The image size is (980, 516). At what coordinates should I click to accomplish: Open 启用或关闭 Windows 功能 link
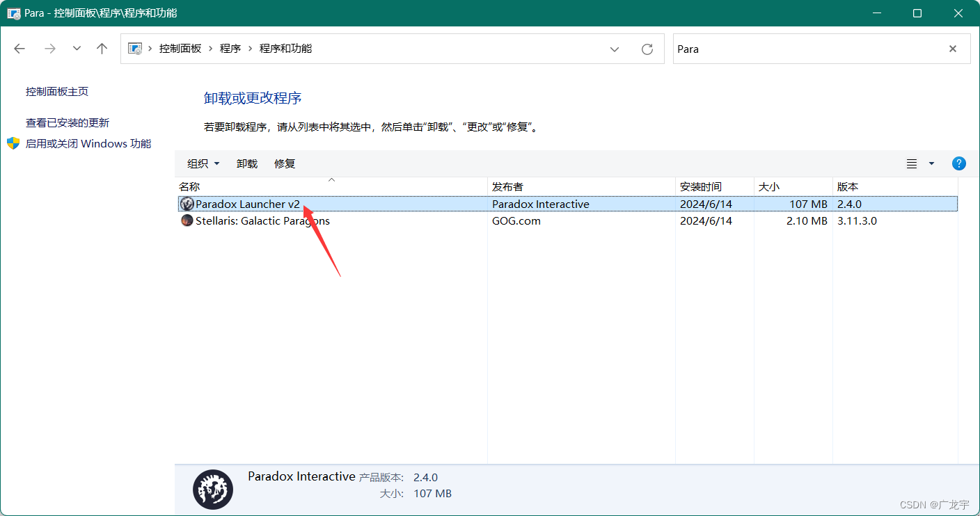tap(88, 144)
